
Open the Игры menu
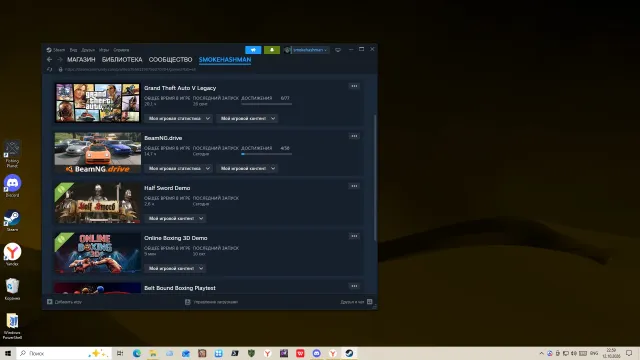104,50
